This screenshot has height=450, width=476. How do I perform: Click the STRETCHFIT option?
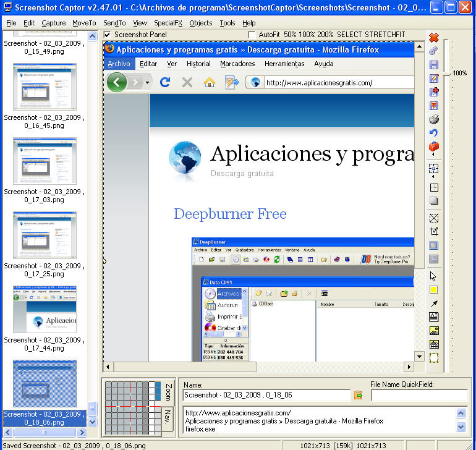pos(385,35)
